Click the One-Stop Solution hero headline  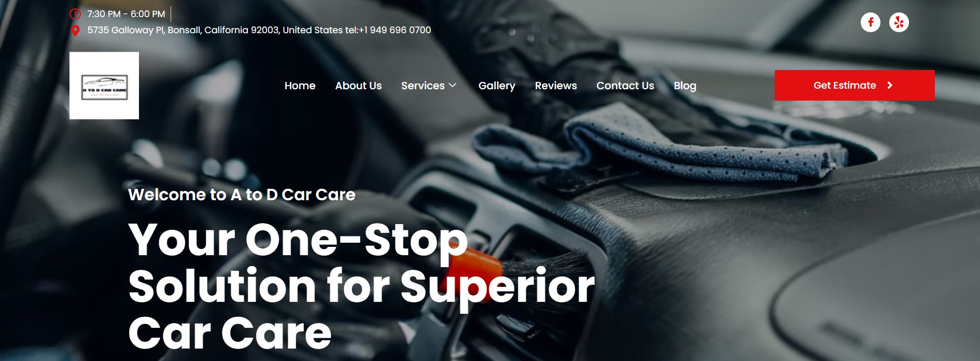(361, 286)
